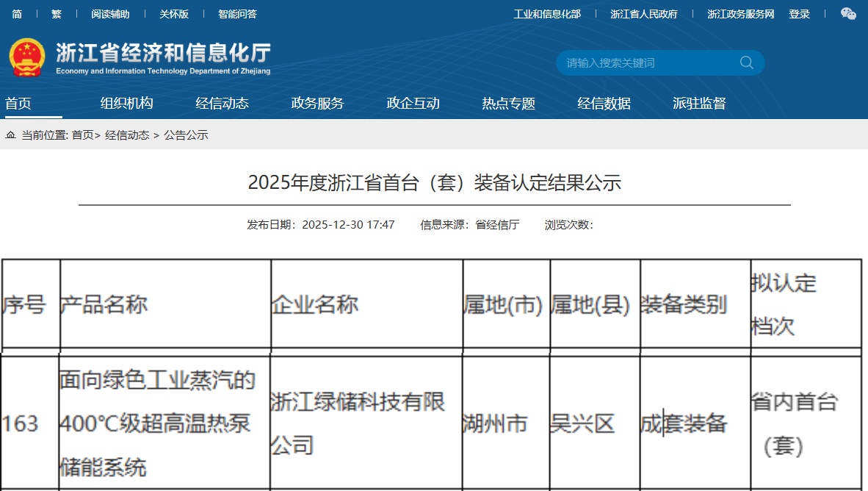Open the WeChat icon in top bar

coord(848,14)
